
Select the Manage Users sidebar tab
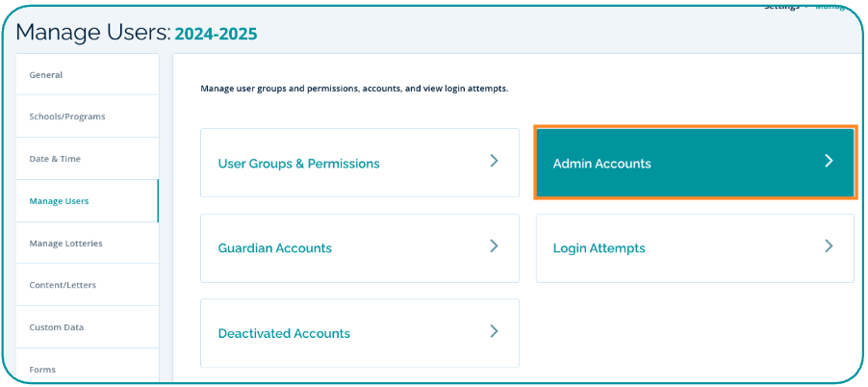coord(59,201)
